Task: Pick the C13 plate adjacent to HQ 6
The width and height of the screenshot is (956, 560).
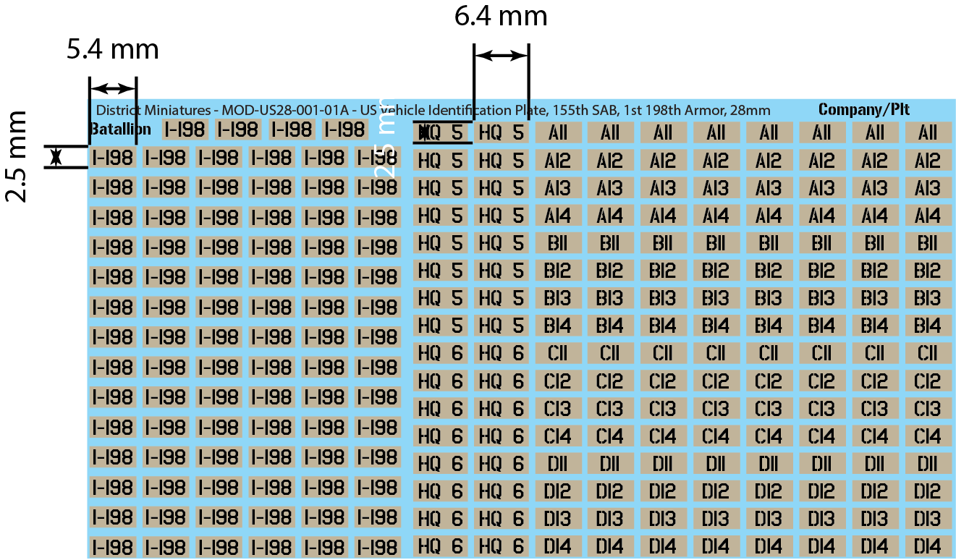Action: pos(558,407)
